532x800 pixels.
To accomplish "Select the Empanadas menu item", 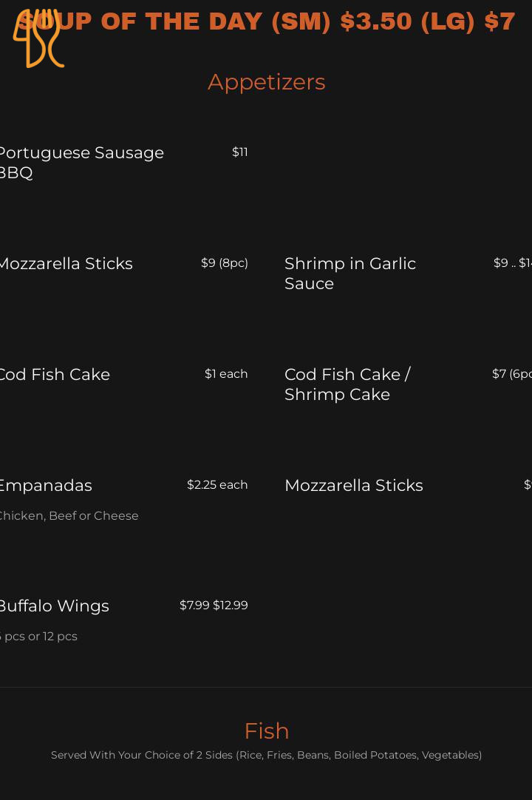I will 44,486.
